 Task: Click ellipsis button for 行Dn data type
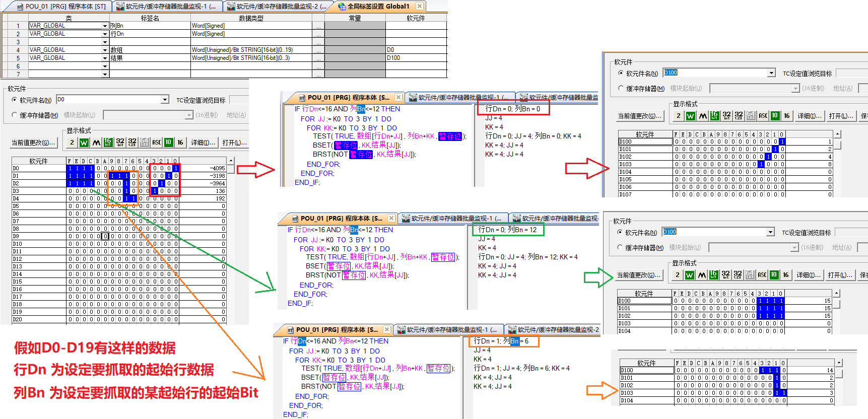318,34
